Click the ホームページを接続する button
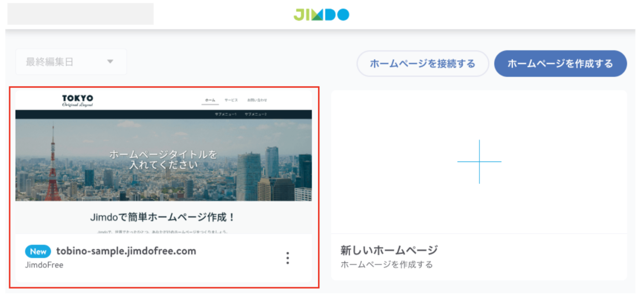This screenshot has height=302, width=644. coord(423,63)
